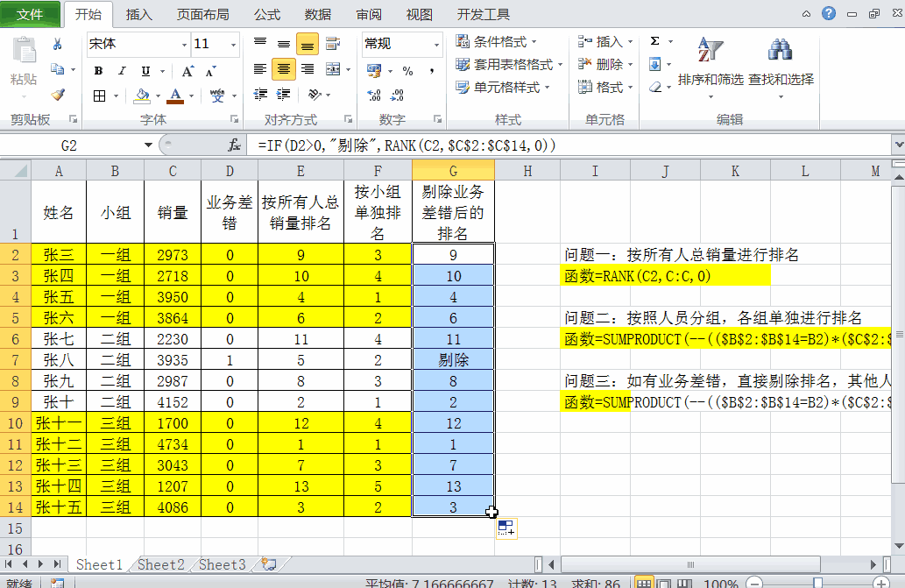905x588 pixels.
Task: Click the fill color paint bucket
Action: click(142, 96)
